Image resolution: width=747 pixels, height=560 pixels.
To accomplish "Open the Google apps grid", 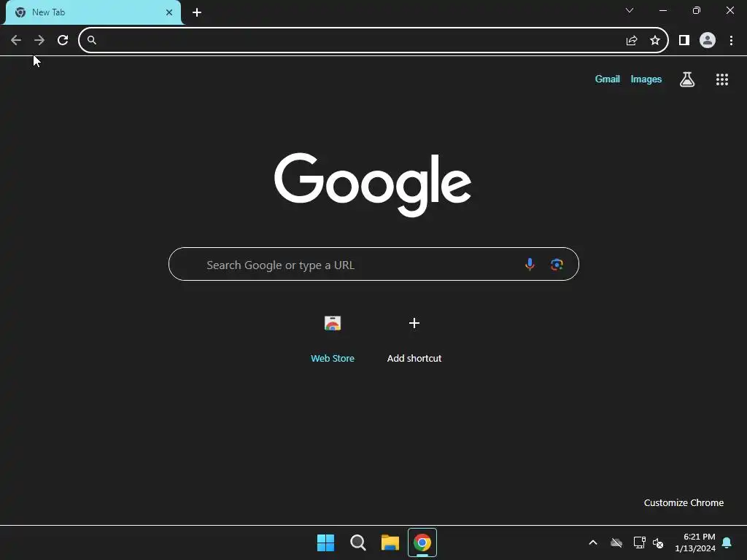I will tap(722, 79).
